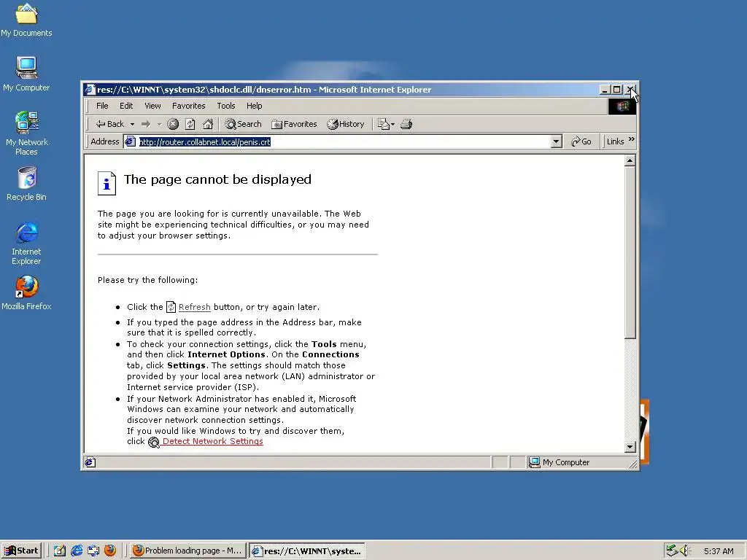Select My Network Places desktop icon
Viewport: 747px width, 560px height.
[27, 133]
